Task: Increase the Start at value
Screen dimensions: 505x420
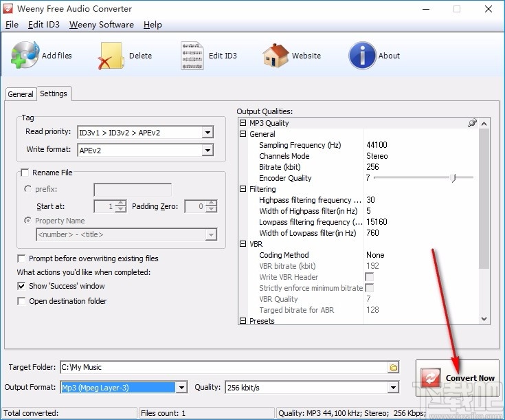Action: pos(121,203)
